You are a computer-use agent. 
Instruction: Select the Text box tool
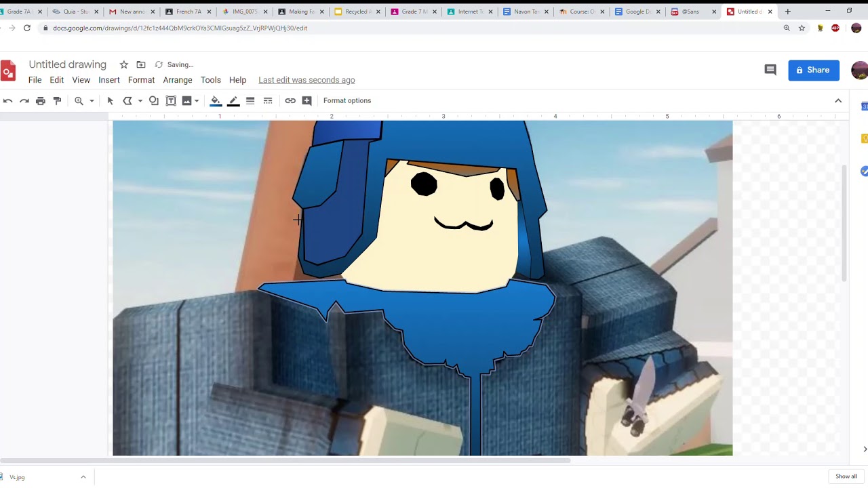(x=171, y=100)
